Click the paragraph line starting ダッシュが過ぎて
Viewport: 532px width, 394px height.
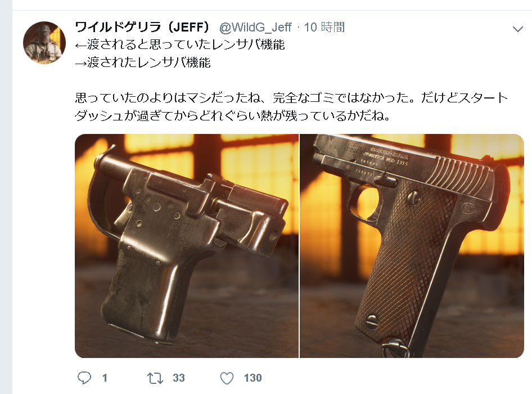click(x=232, y=116)
